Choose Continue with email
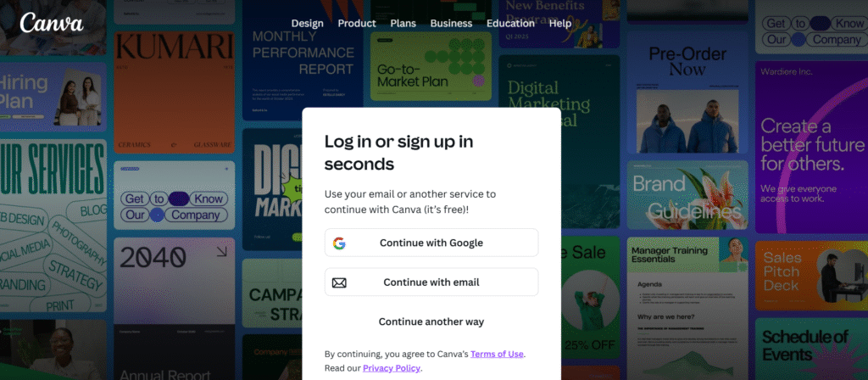Image resolution: width=868 pixels, height=380 pixels. click(431, 282)
